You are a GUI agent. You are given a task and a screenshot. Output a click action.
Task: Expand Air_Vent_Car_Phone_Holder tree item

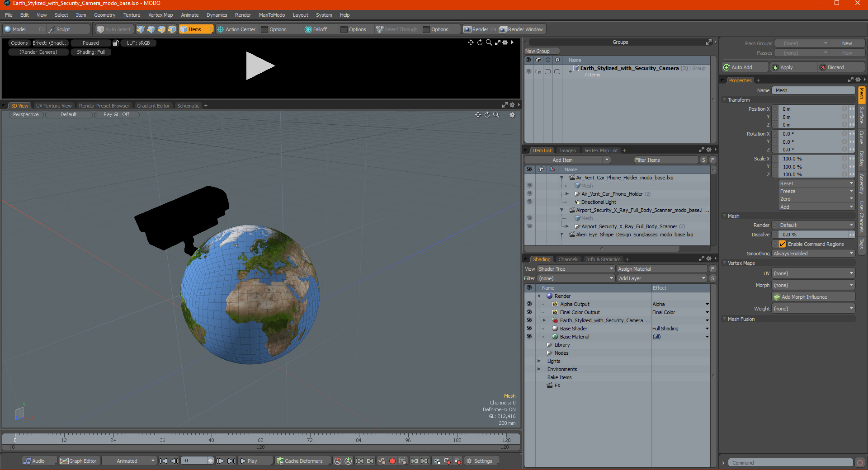567,194
